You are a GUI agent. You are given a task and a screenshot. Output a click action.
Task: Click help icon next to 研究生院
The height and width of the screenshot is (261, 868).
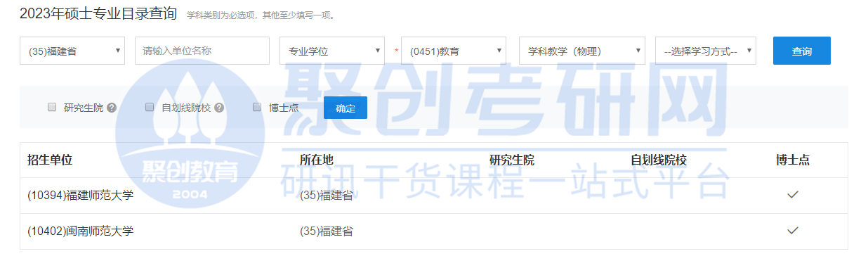112,108
